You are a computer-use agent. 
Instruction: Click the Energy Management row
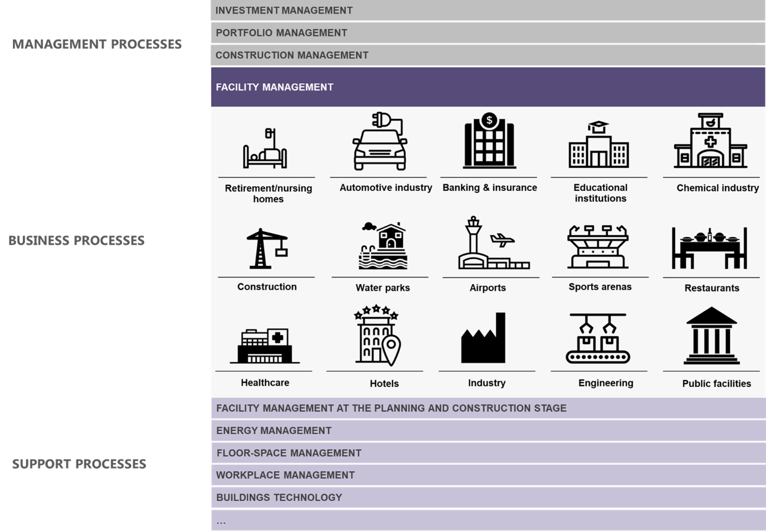(487, 430)
